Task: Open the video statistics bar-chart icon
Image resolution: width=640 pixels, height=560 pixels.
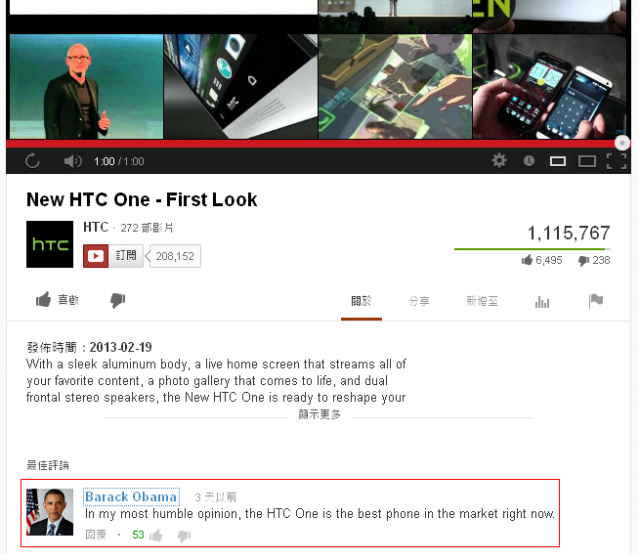Action: [x=542, y=302]
